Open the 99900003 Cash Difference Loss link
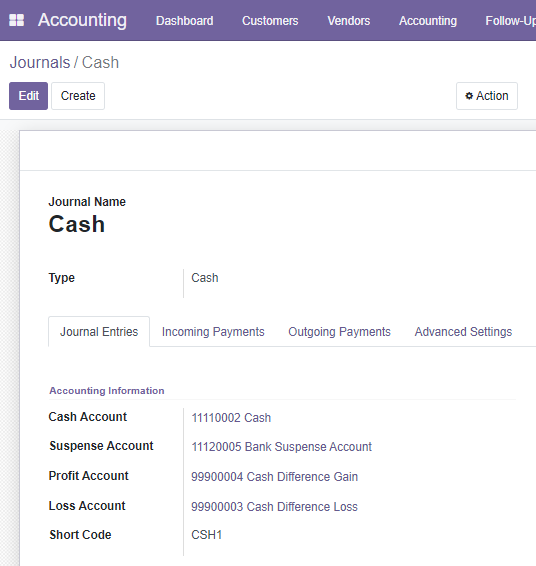Image resolution: width=536 pixels, height=566 pixels. pyautogui.click(x=274, y=507)
